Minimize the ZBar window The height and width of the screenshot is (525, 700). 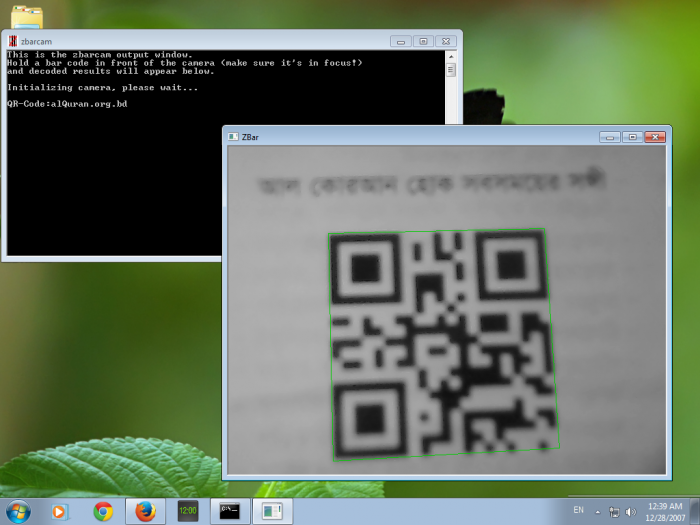click(x=610, y=137)
